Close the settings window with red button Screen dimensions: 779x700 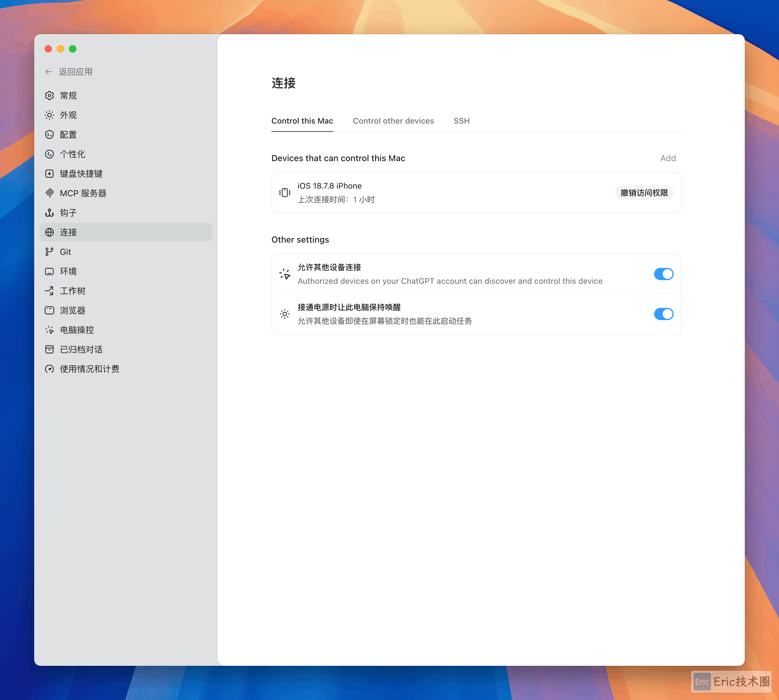click(x=48, y=49)
